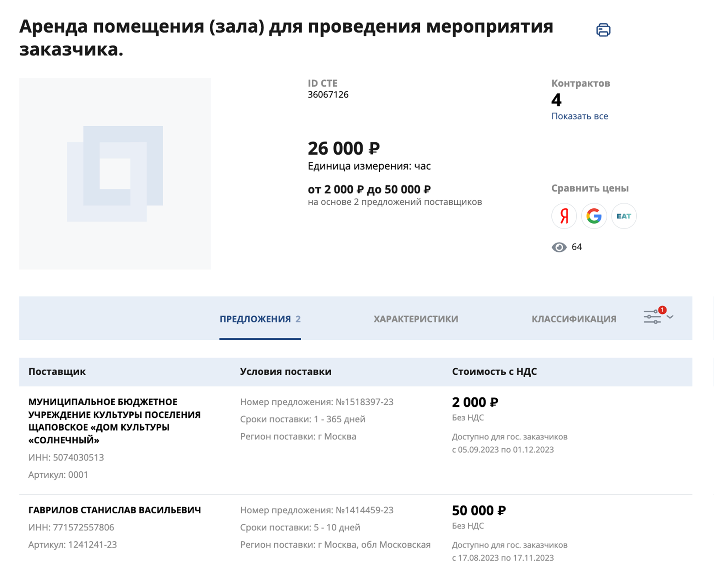Select Артикул: 1241241-23
Screen dimensions: 714x588
(73, 545)
